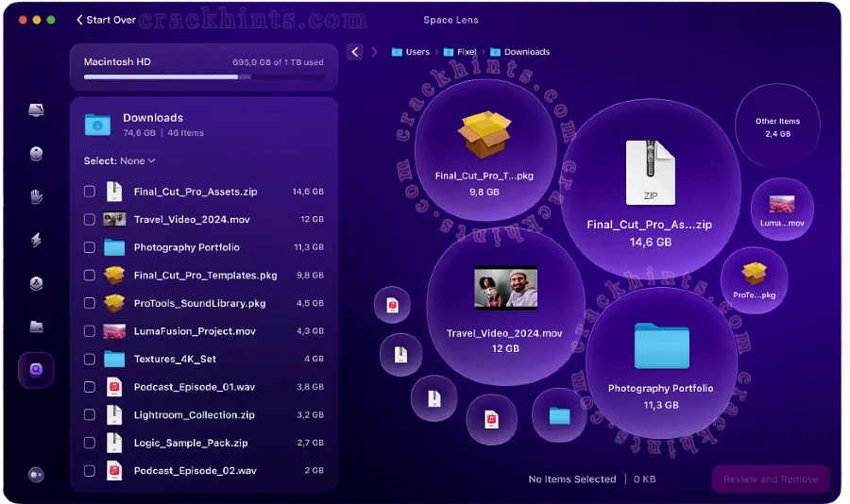Select the Travel_Video_2024.mov 12 GB bubble
The image size is (850, 504).
click(505, 306)
